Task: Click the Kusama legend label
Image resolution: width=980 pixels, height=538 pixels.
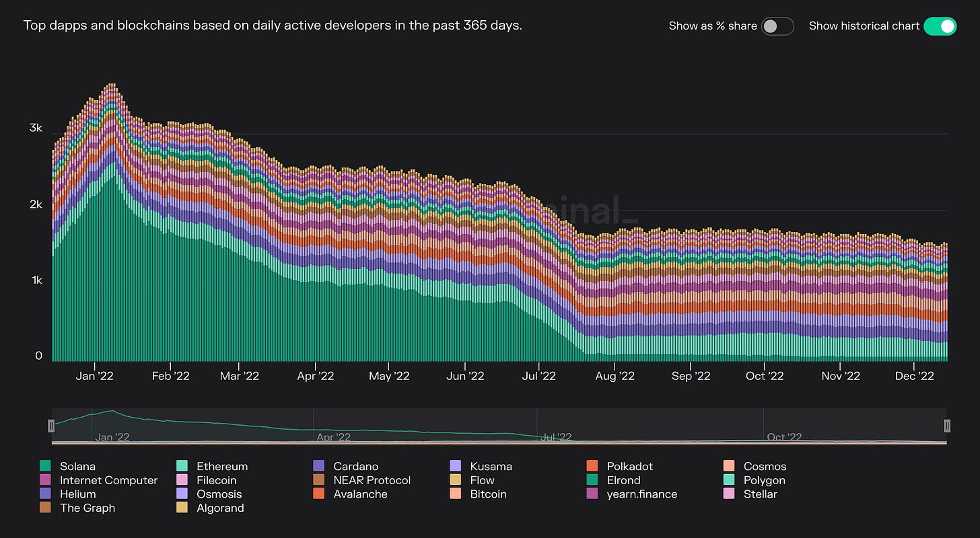Action: (491, 466)
